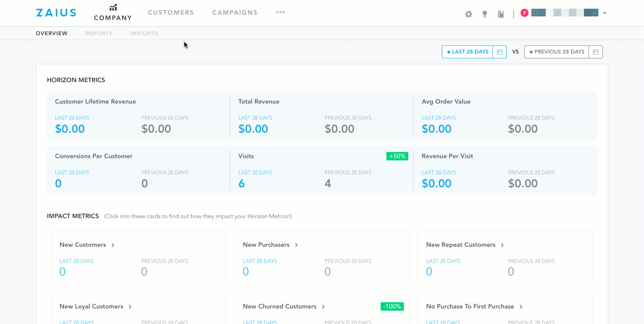
Task: Click the Impact Metrics heading
Action: tap(73, 216)
